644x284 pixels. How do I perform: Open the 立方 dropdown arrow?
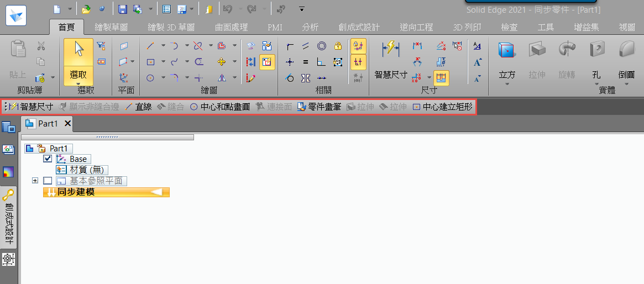[507, 84]
